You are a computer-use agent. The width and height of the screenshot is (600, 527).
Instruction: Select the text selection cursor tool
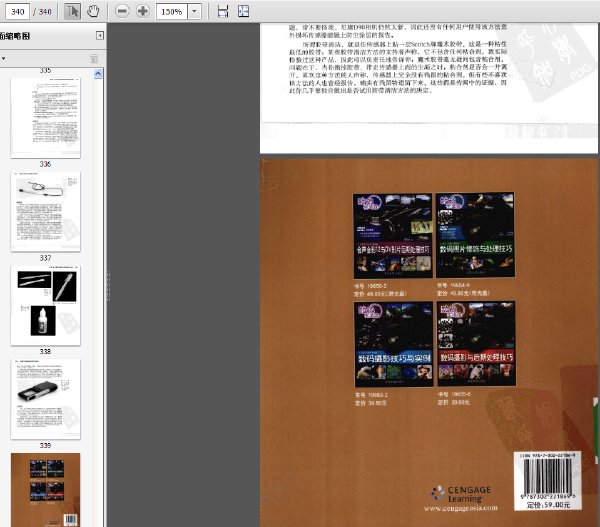click(x=72, y=11)
